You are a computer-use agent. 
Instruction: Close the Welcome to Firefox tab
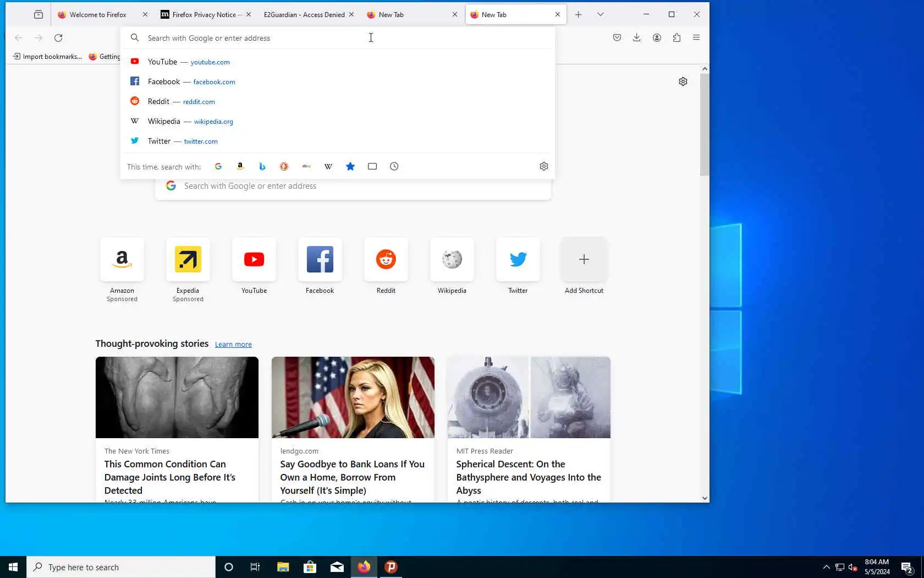click(x=145, y=15)
